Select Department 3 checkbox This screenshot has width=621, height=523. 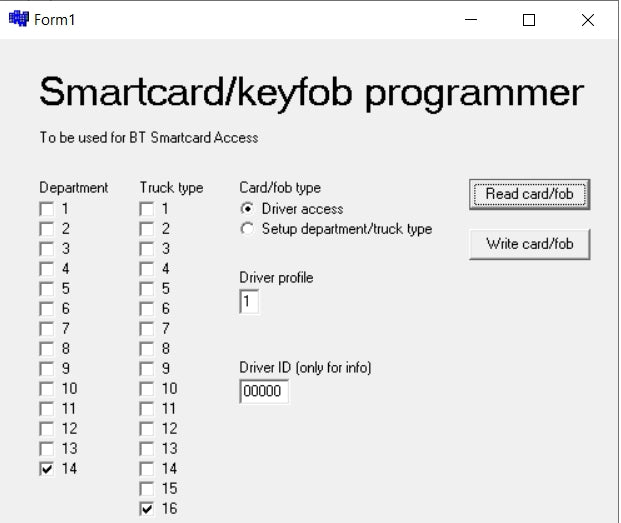coord(46,249)
